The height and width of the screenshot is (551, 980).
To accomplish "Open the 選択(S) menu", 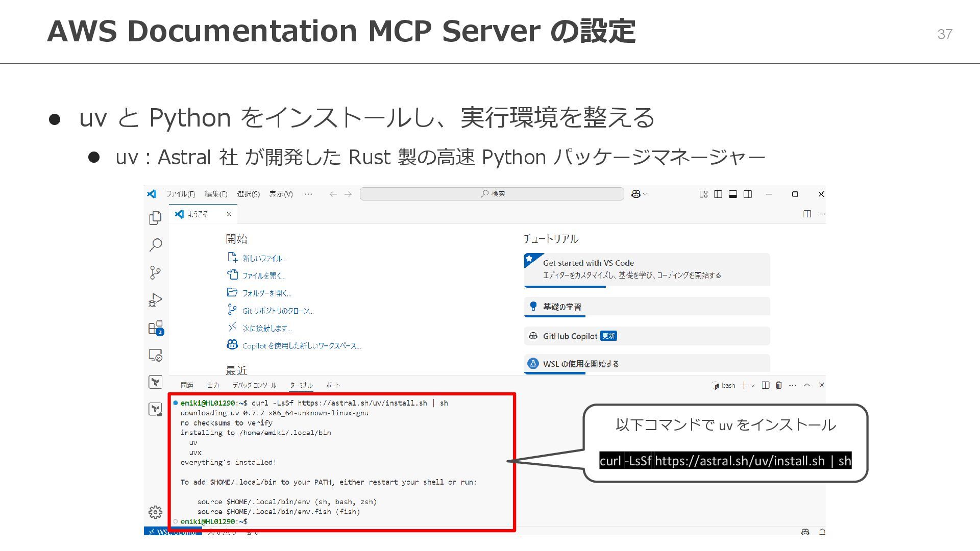I will pos(249,194).
